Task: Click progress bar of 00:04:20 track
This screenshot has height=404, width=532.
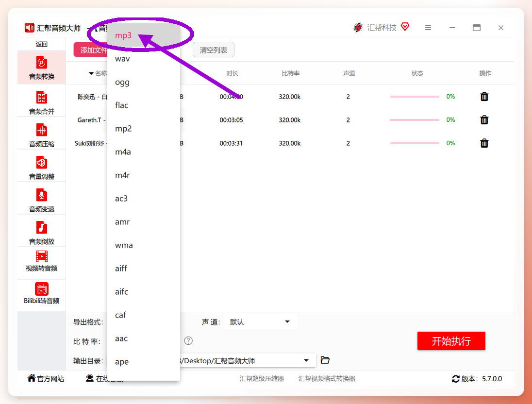Action: [x=415, y=97]
